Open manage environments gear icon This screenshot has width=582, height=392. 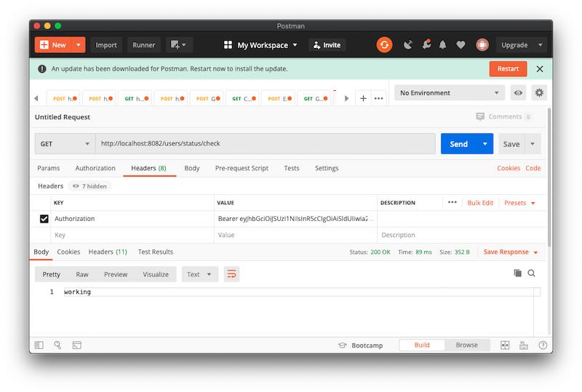click(539, 92)
